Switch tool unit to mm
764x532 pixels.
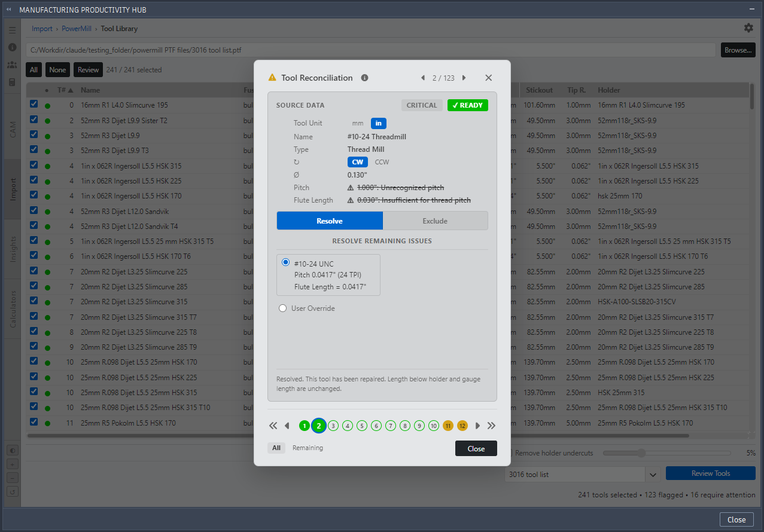(358, 123)
